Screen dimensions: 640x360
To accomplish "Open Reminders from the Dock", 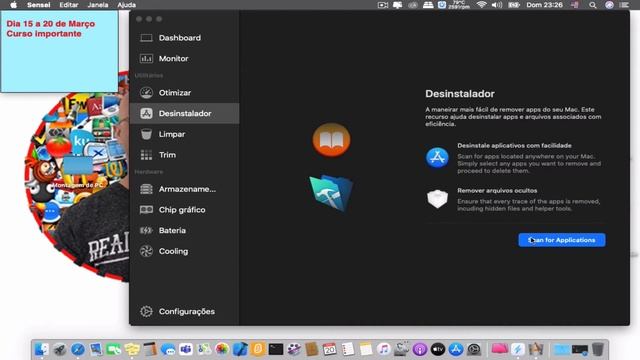I will pyautogui.click(x=348, y=349).
